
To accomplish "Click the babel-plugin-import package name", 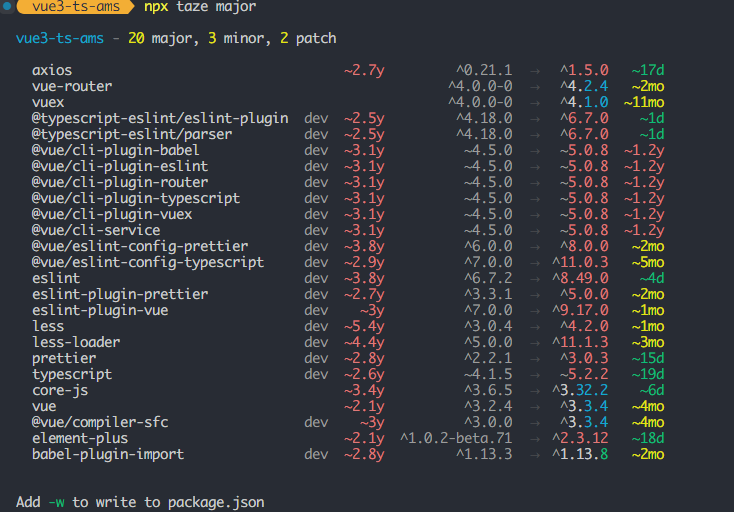I will tap(108, 454).
